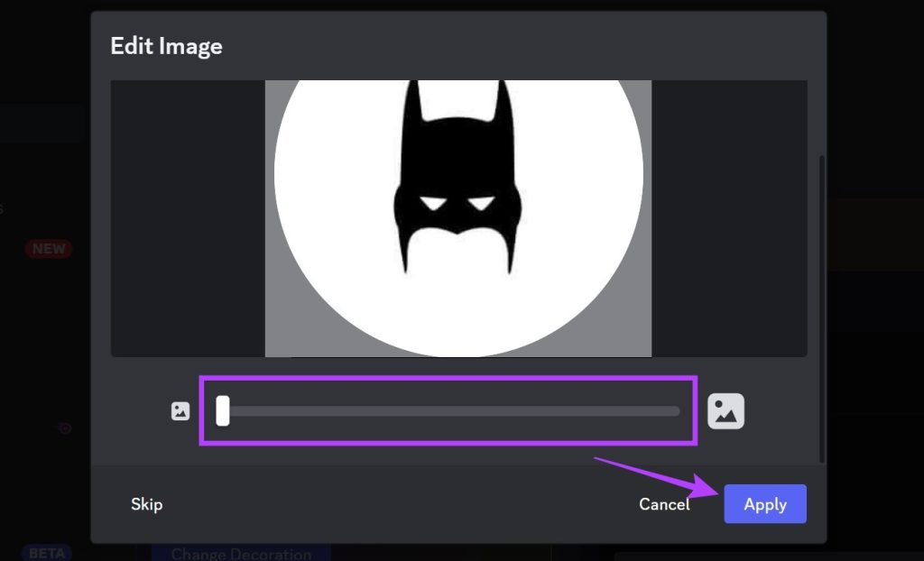Select the small zoom-out image icon left of slider
Screen dimensions: 924x561
(x=180, y=410)
